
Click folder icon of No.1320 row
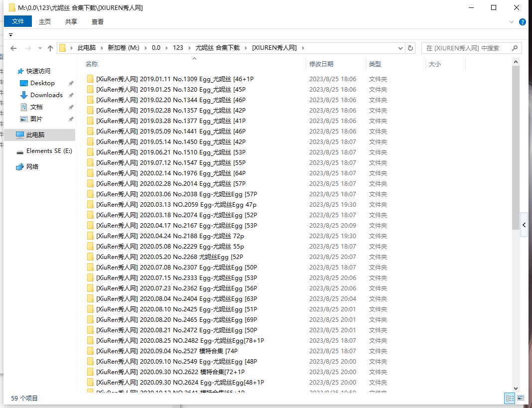pos(90,90)
